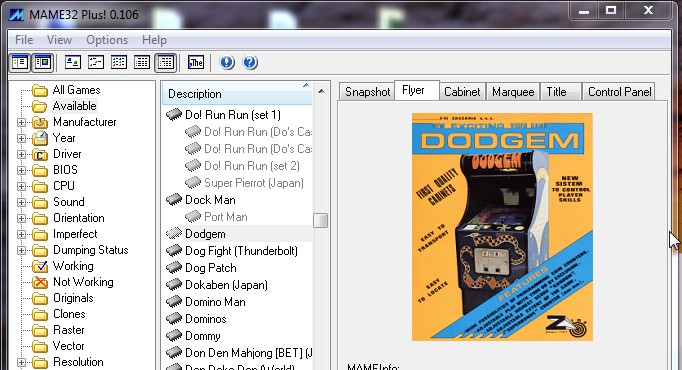The height and width of the screenshot is (370, 682).
Task: Switch to large icons view
Action: coord(73,63)
